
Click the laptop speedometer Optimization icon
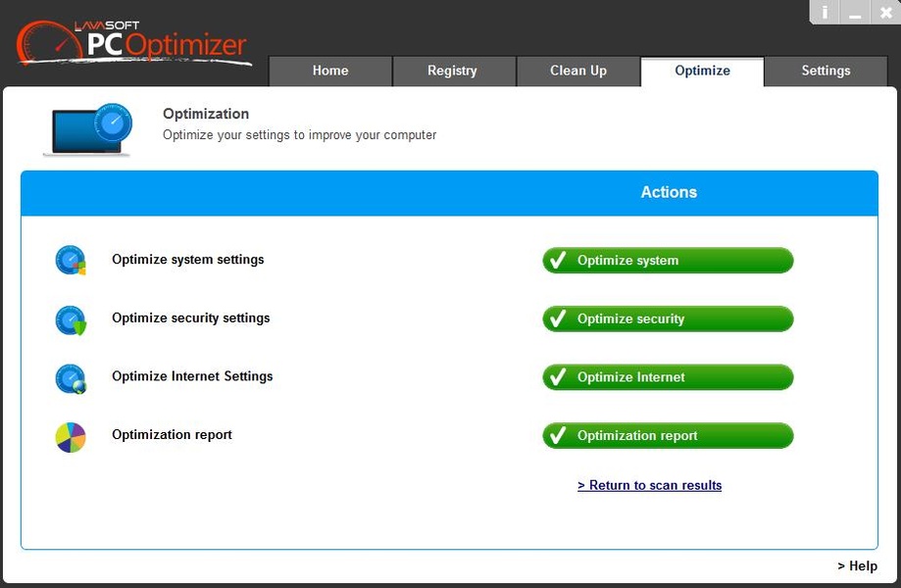(88, 129)
